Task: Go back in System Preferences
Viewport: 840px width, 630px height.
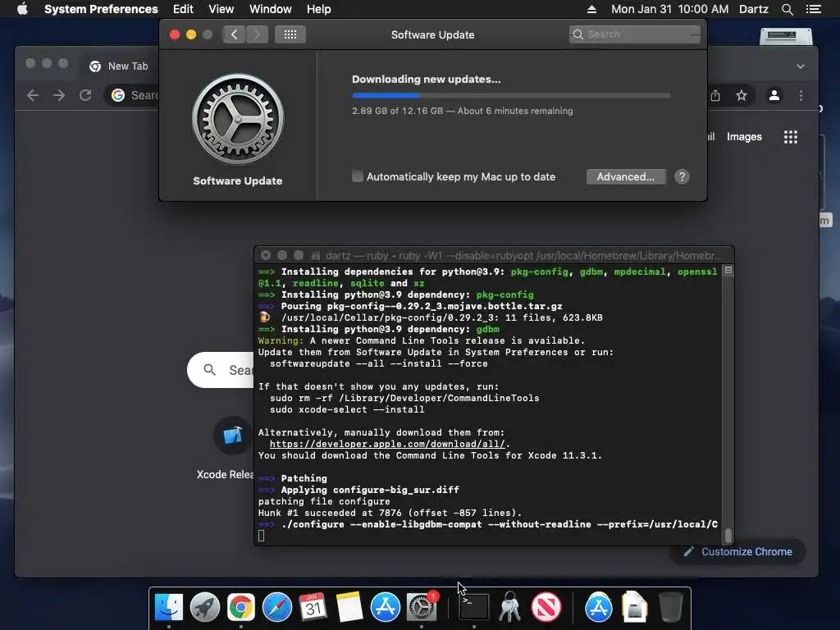Action: pyautogui.click(x=234, y=34)
